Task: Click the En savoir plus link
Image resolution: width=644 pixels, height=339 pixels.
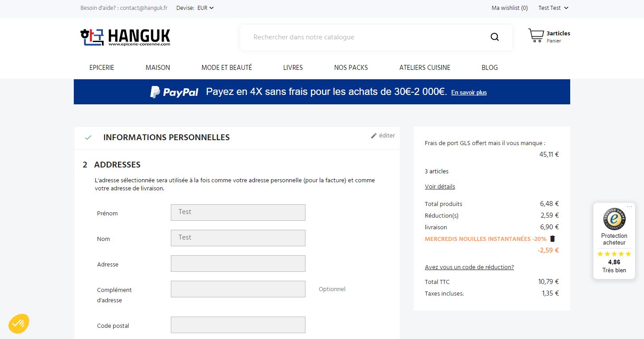Action: (x=469, y=93)
